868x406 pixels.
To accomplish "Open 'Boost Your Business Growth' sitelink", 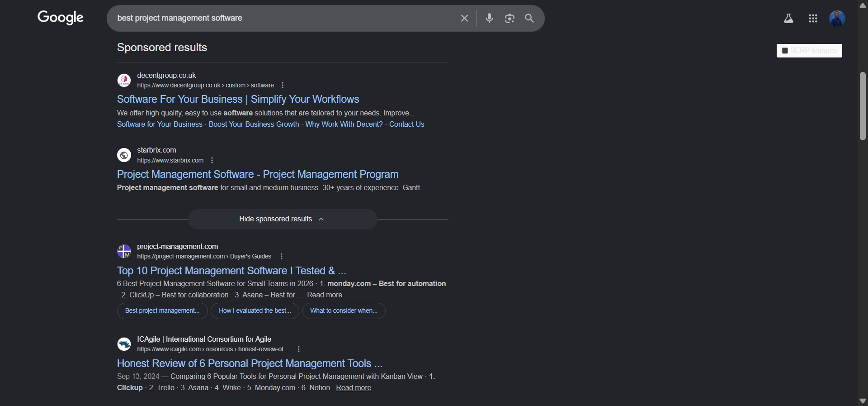I will [x=254, y=124].
